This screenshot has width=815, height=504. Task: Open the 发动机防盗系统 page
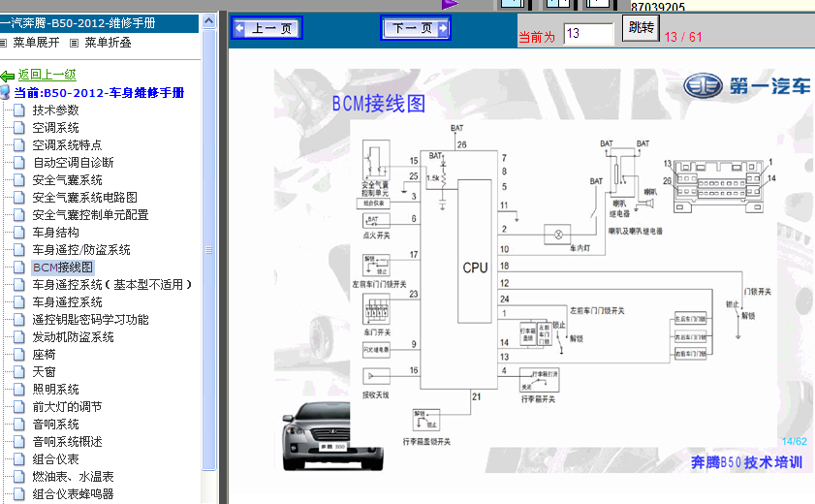74,337
